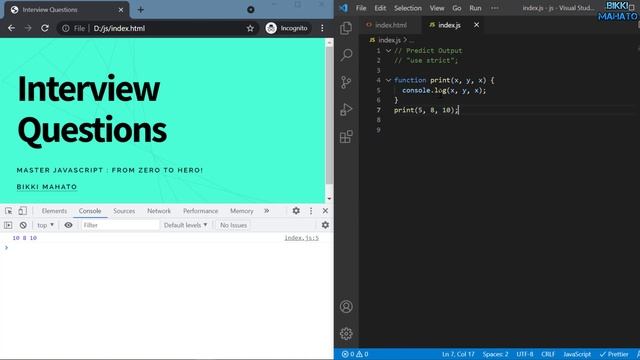
Task: Close the Interview Questions browser tab
Action: [x=121, y=9]
